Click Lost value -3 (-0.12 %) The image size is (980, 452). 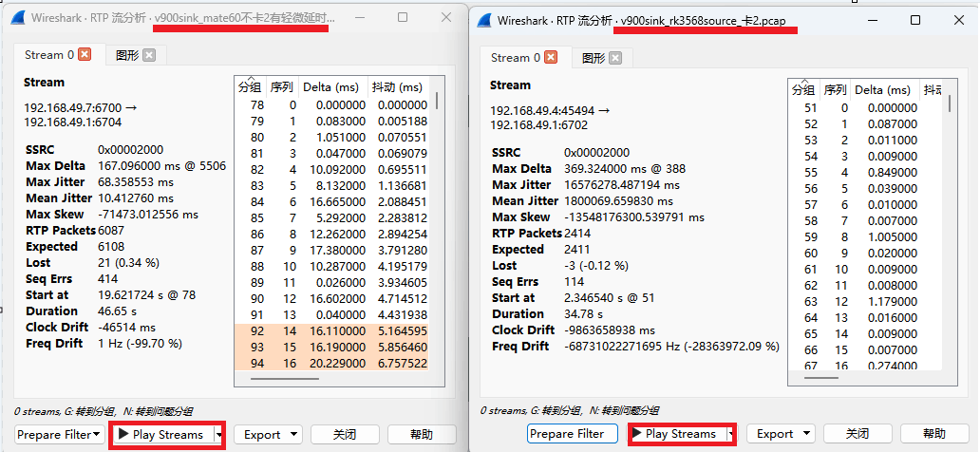click(595, 266)
